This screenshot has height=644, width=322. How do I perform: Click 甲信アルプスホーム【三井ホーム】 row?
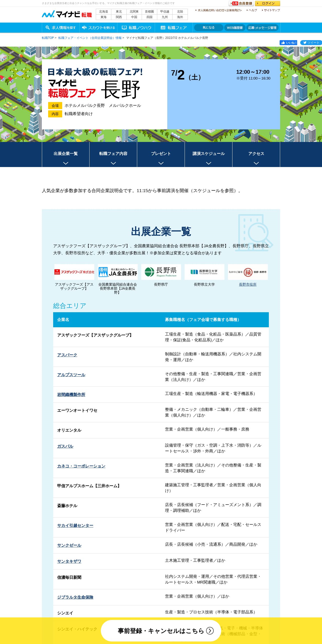(x=161, y=488)
